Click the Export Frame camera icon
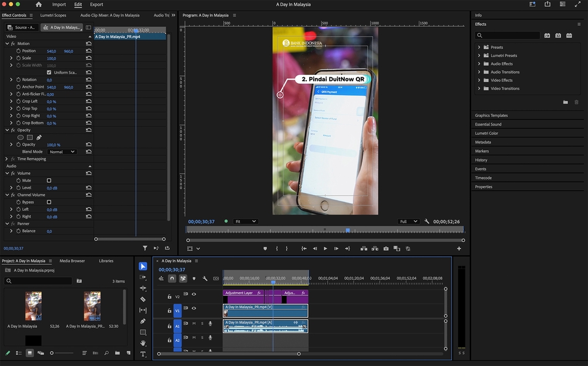The width and height of the screenshot is (588, 366). click(385, 249)
